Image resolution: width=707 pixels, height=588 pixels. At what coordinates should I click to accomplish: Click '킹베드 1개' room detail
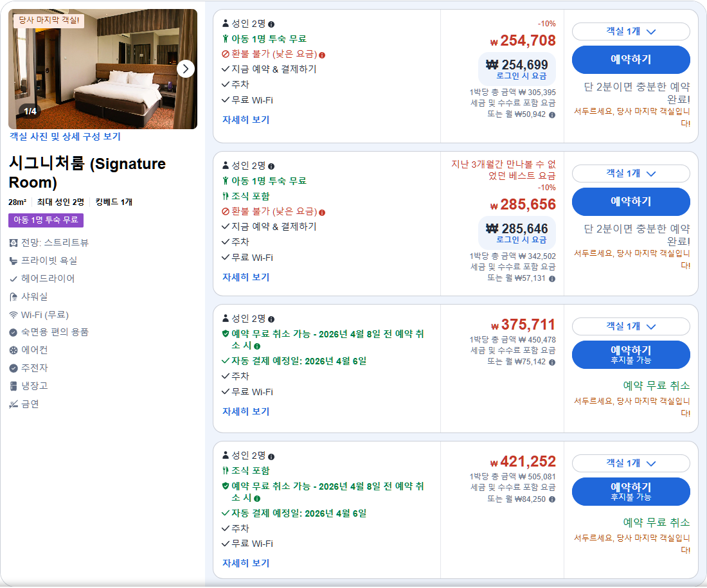[x=114, y=202]
